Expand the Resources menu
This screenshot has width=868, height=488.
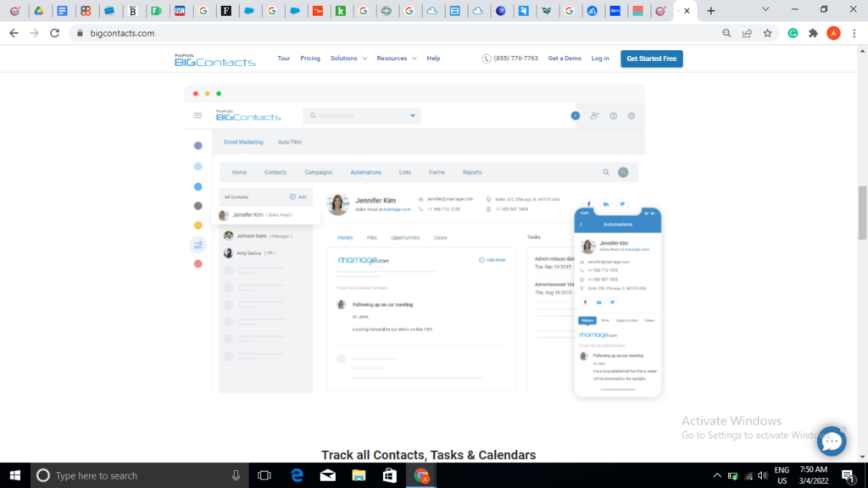click(x=397, y=58)
